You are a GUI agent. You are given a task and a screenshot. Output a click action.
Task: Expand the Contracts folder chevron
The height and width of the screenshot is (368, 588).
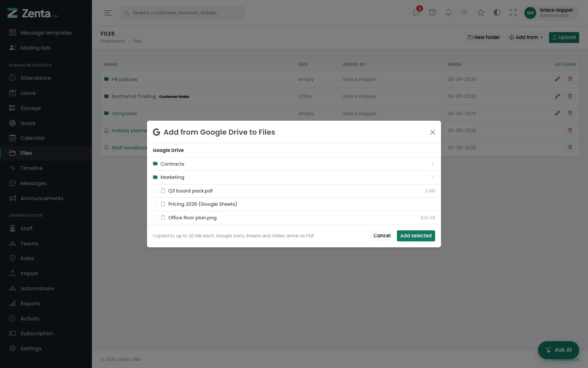(433, 164)
